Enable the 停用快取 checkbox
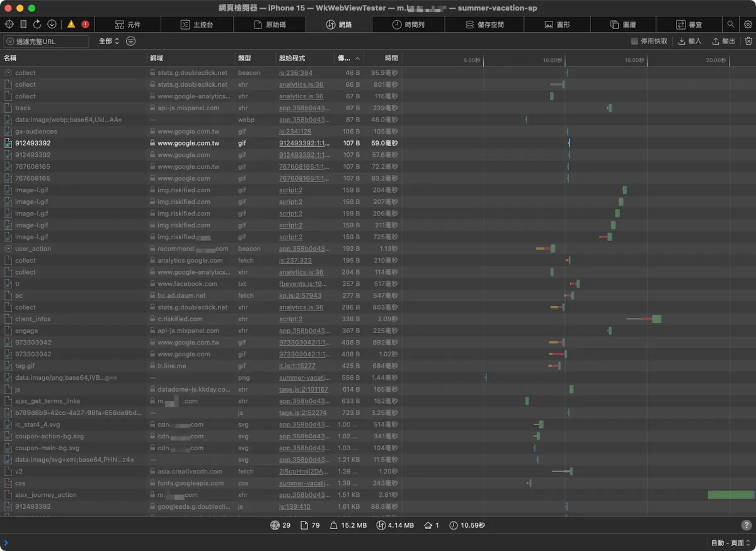This screenshot has height=551, width=756. tap(634, 42)
